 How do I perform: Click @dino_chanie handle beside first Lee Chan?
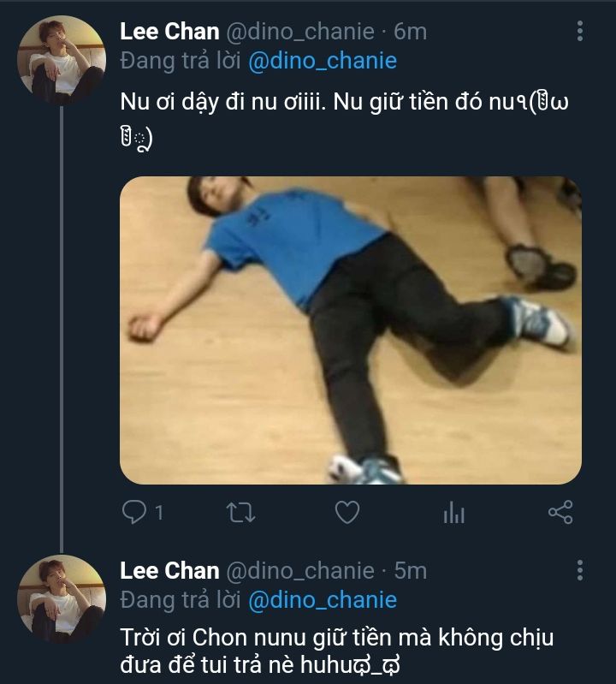299,33
